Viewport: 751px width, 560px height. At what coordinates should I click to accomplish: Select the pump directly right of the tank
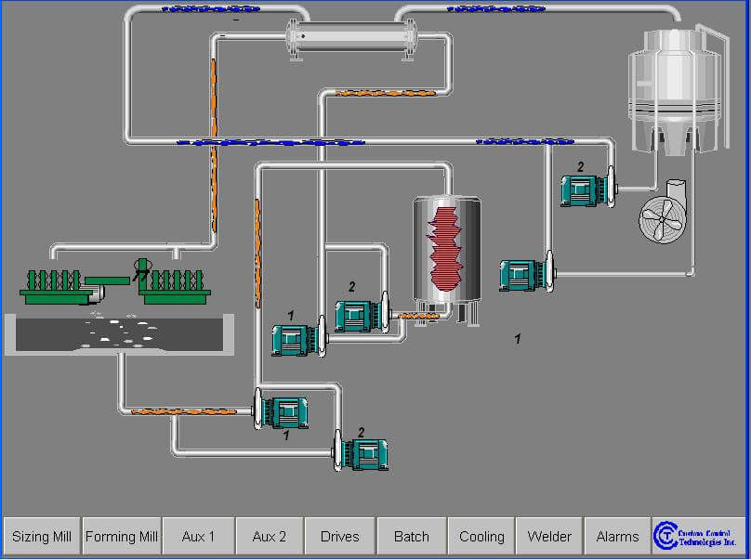click(525, 275)
